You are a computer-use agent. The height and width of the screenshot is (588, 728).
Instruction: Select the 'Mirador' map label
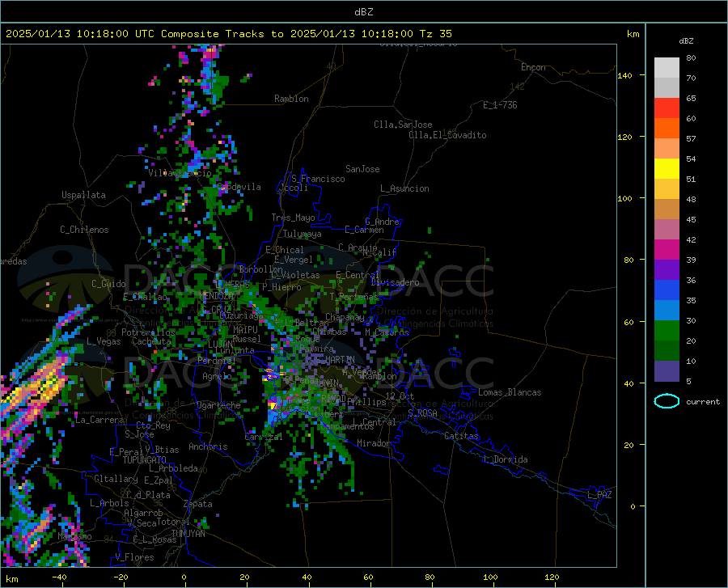point(373,443)
